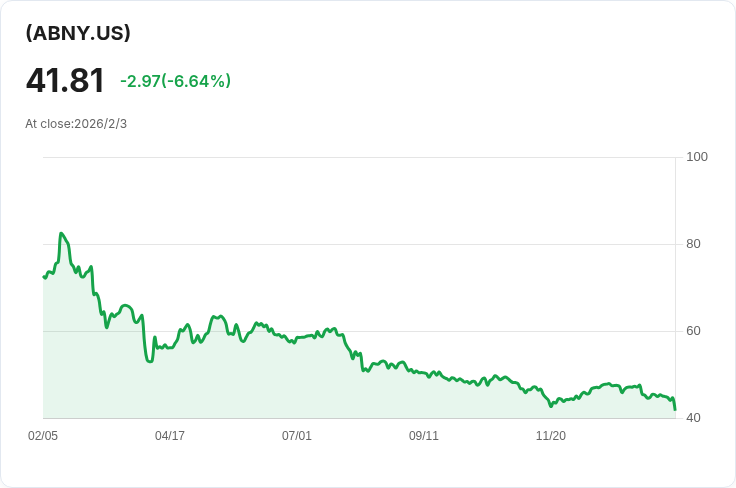This screenshot has width=736, height=488.
Task: Select the 02/05 date axis label
Action: pyautogui.click(x=43, y=436)
